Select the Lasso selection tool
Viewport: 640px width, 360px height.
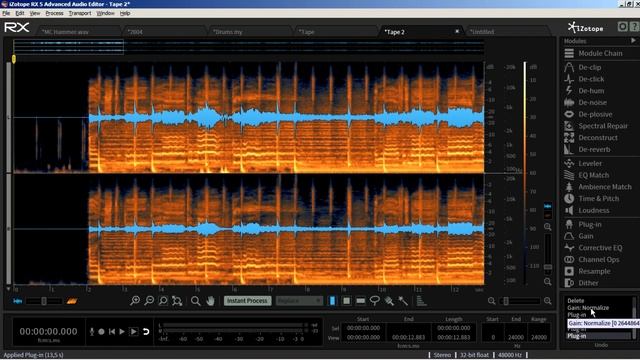(375, 301)
